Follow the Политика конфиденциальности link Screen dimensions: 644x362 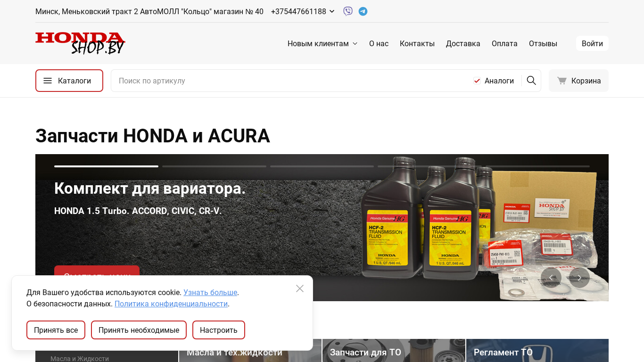click(171, 304)
